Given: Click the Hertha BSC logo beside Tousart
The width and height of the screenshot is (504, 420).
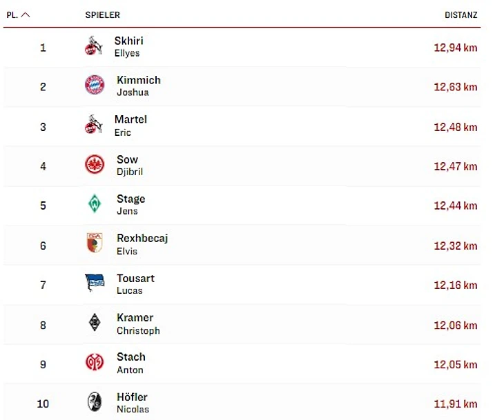Looking at the screenshot, I should pos(95,283).
